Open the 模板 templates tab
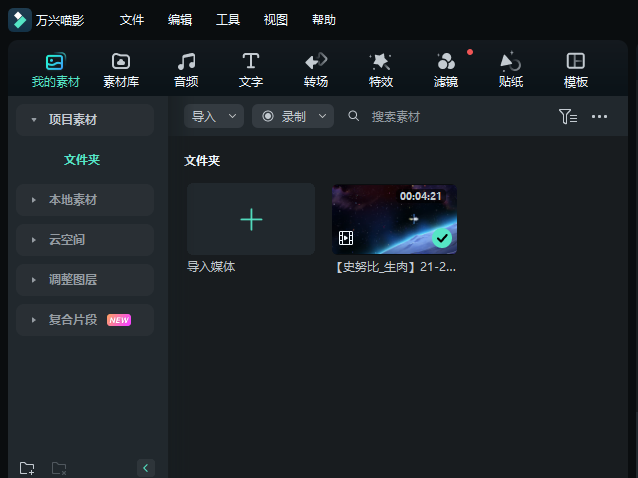Image resolution: width=638 pixels, height=478 pixels. (x=576, y=70)
